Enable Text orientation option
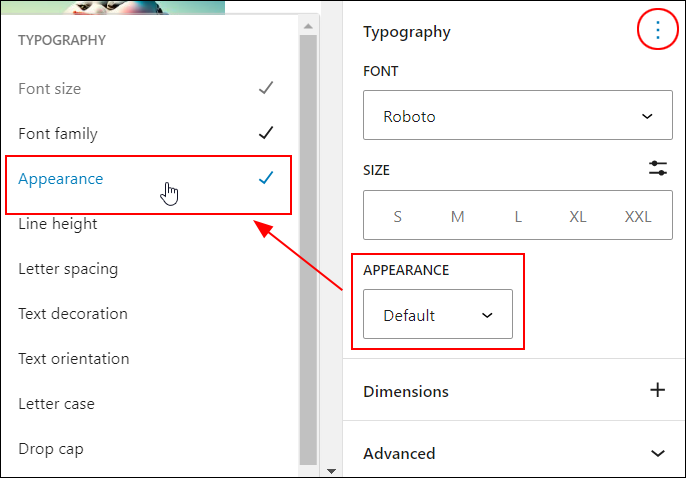Screen dimensions: 686x478 (148, 359)
